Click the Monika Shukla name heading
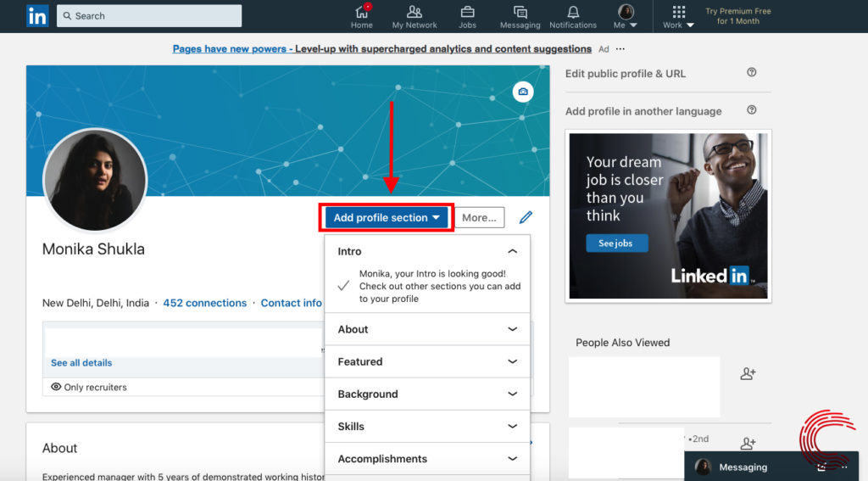Image resolution: width=868 pixels, height=481 pixels. [x=93, y=249]
